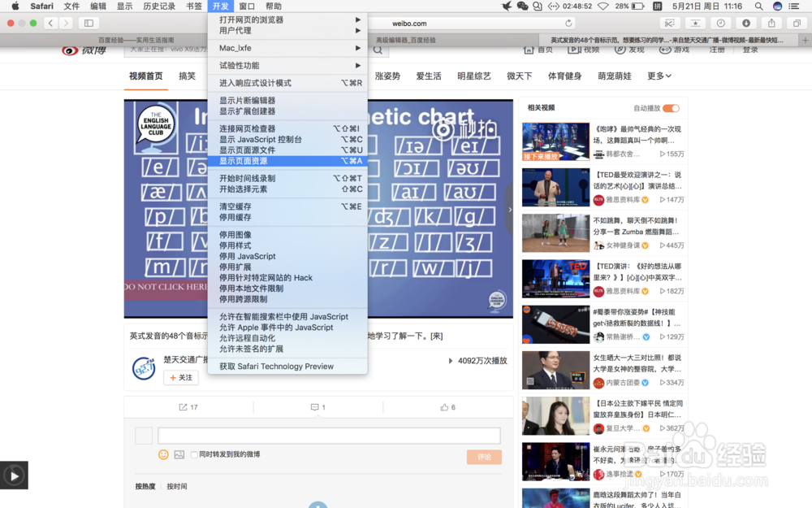This screenshot has height=508, width=812.
Task: Sort comments 按时间
Action: tap(176, 486)
